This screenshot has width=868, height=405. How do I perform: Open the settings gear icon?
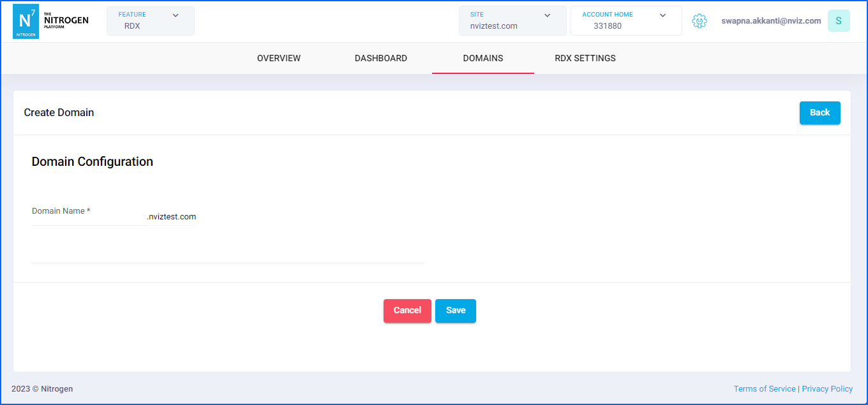click(x=700, y=21)
